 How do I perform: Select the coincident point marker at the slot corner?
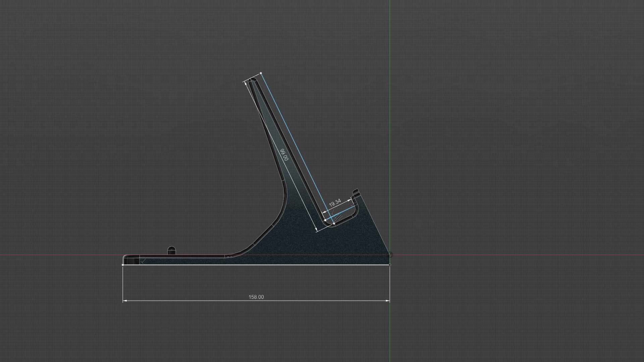point(325,220)
